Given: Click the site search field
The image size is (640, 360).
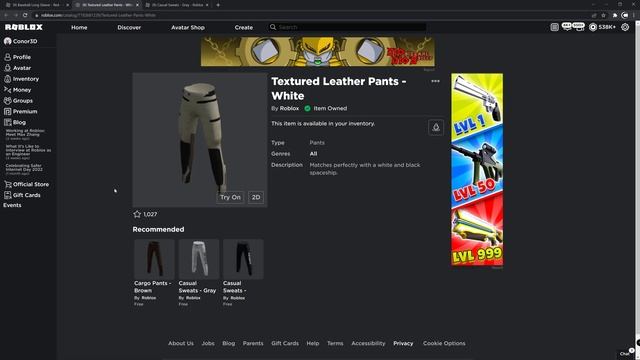Looking at the screenshot, I should tap(348, 27).
